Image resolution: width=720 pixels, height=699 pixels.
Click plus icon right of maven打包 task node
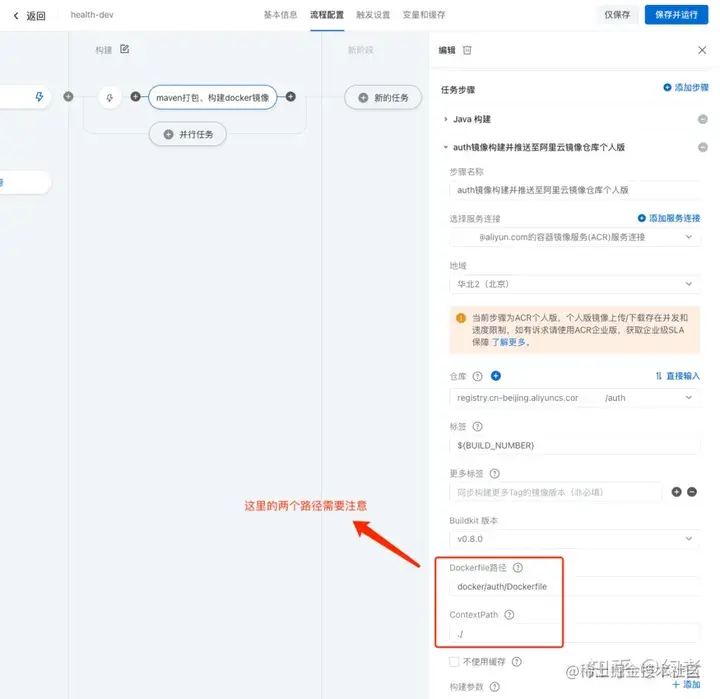(291, 97)
